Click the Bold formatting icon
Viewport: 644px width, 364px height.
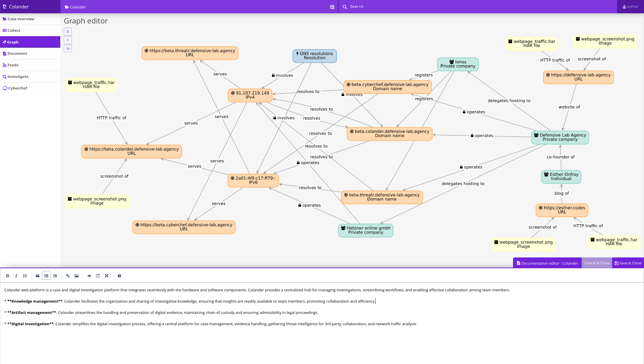click(8, 276)
